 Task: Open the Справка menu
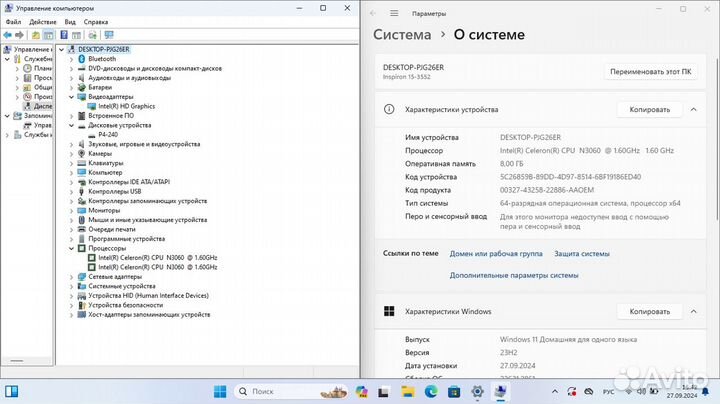pyautogui.click(x=96, y=22)
